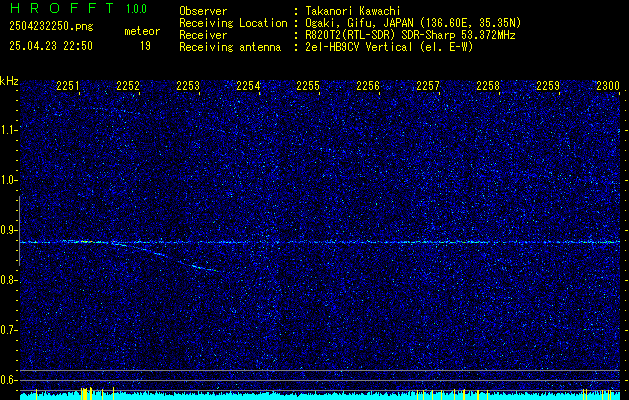629x400 pixels.
Task: Click the version number 1.0.0
Action: click(136, 9)
